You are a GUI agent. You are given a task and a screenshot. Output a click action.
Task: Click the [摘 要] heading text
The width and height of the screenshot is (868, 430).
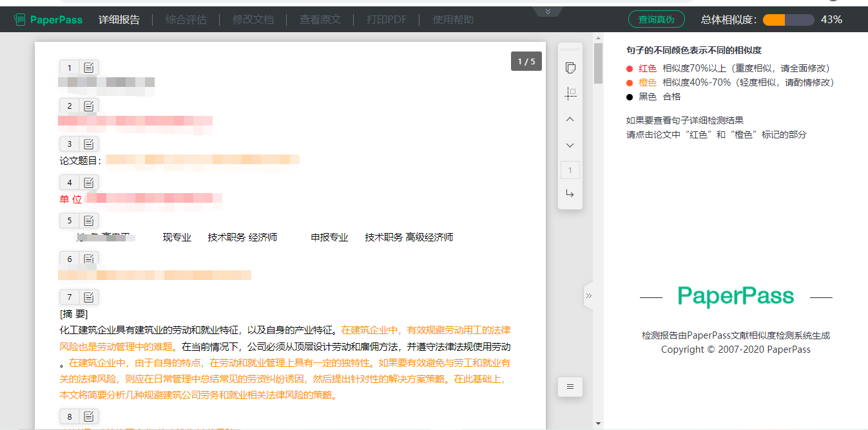pyautogui.click(x=73, y=314)
